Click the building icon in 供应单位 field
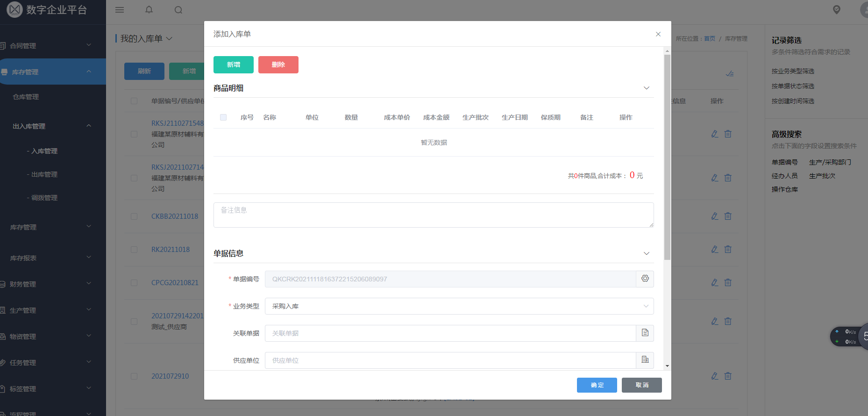The image size is (868, 416). click(645, 360)
